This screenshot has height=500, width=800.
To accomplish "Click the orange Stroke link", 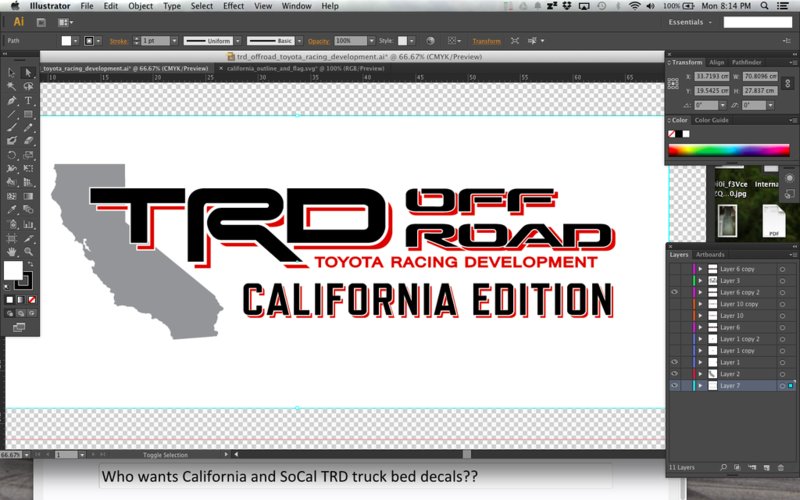I will 118,41.
